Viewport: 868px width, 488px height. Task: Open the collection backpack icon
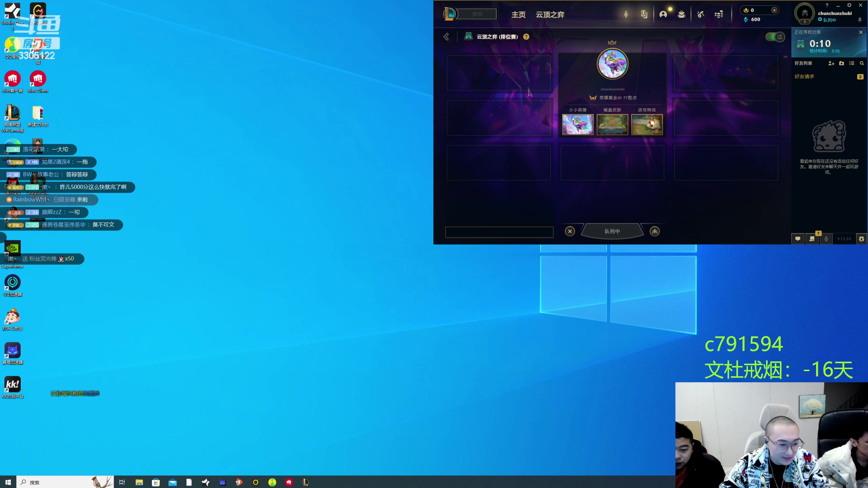pyautogui.click(x=682, y=14)
